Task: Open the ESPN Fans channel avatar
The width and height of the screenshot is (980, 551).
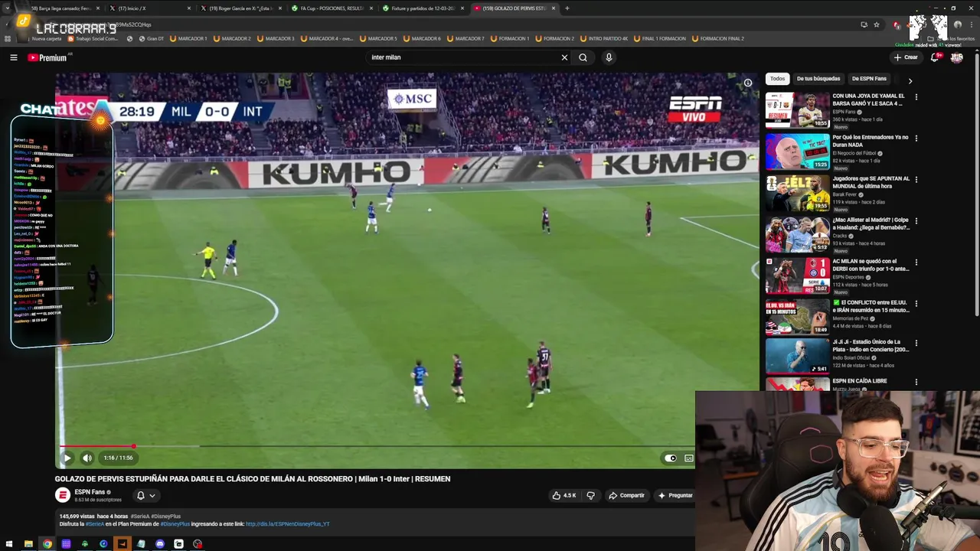Action: pyautogui.click(x=63, y=495)
